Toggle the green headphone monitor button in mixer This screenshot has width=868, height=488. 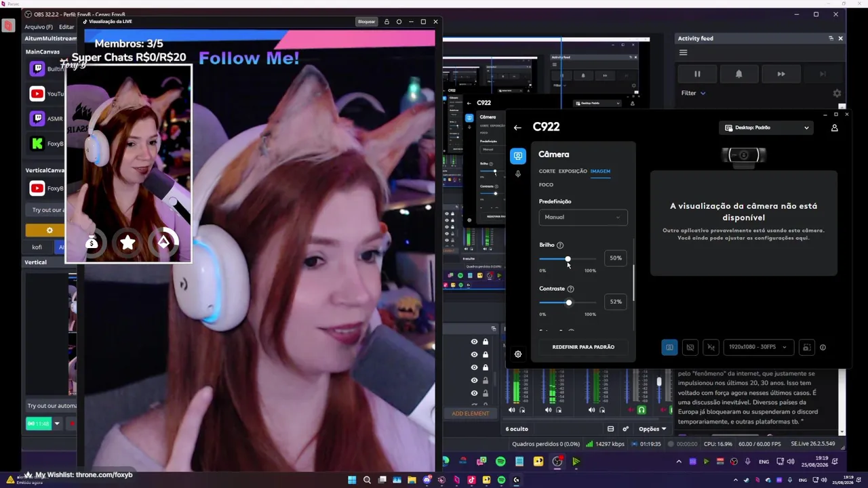tap(641, 410)
